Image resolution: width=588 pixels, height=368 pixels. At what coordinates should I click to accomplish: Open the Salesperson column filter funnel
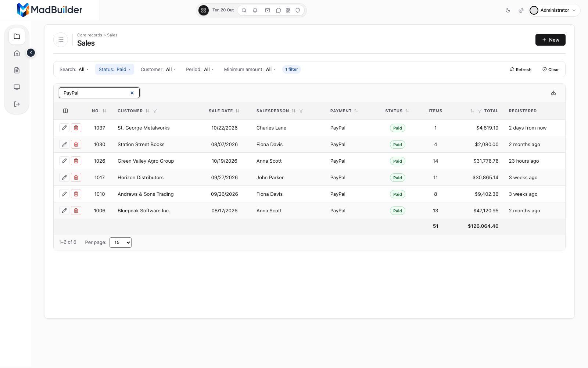(301, 111)
